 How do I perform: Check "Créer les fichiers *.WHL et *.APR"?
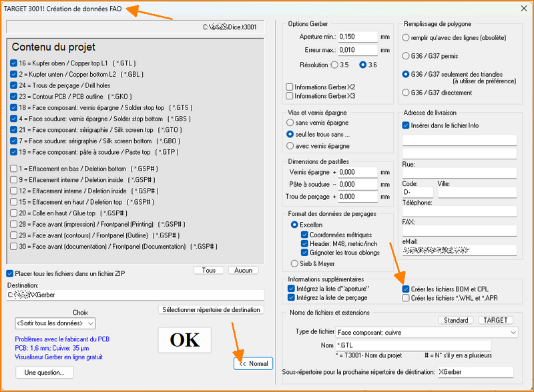pyautogui.click(x=406, y=297)
